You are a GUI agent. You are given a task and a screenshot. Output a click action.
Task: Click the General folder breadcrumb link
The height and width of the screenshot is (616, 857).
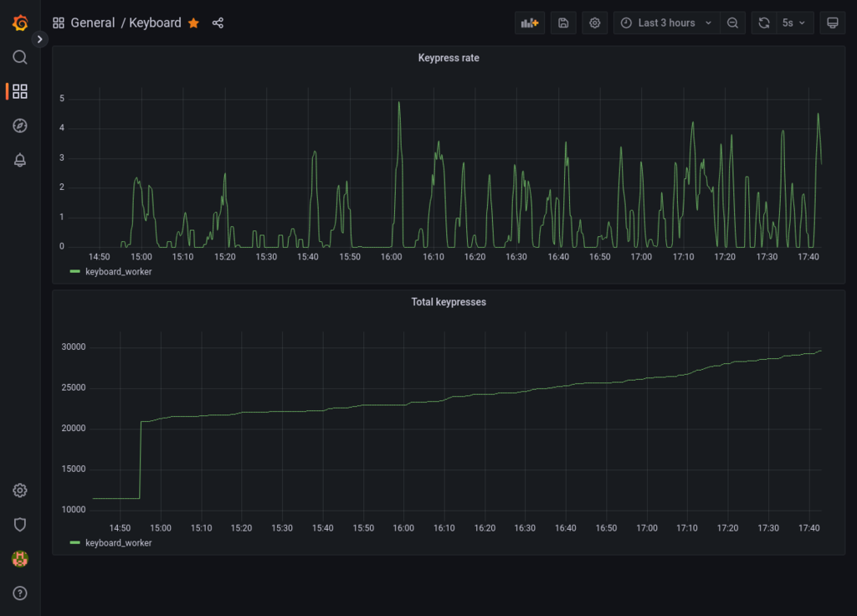[x=93, y=23]
